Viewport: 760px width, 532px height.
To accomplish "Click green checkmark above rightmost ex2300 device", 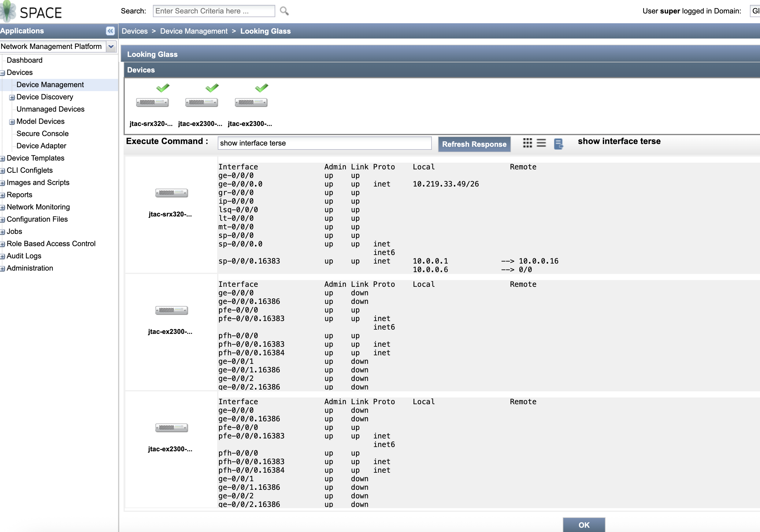I will (261, 88).
